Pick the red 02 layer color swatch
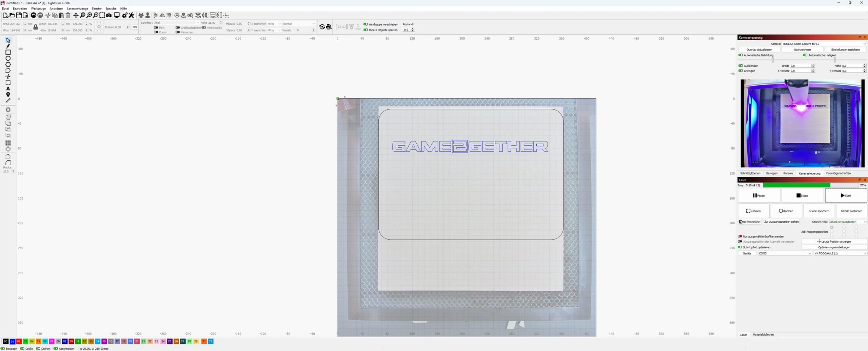Viewport: 868px width, 351px height. (x=19, y=342)
